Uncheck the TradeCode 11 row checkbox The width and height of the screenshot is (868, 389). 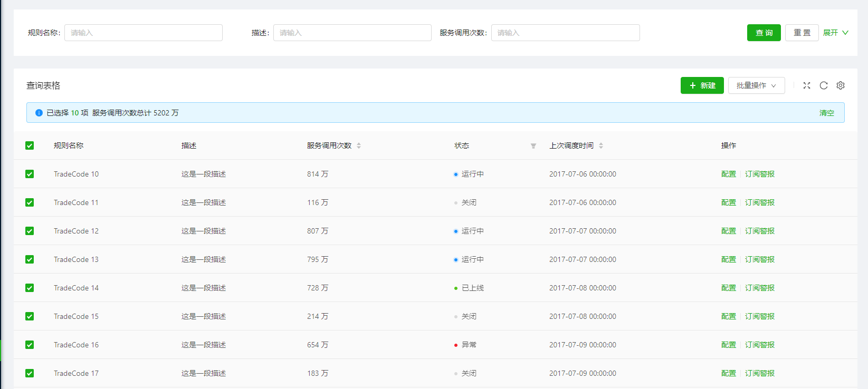pos(30,202)
